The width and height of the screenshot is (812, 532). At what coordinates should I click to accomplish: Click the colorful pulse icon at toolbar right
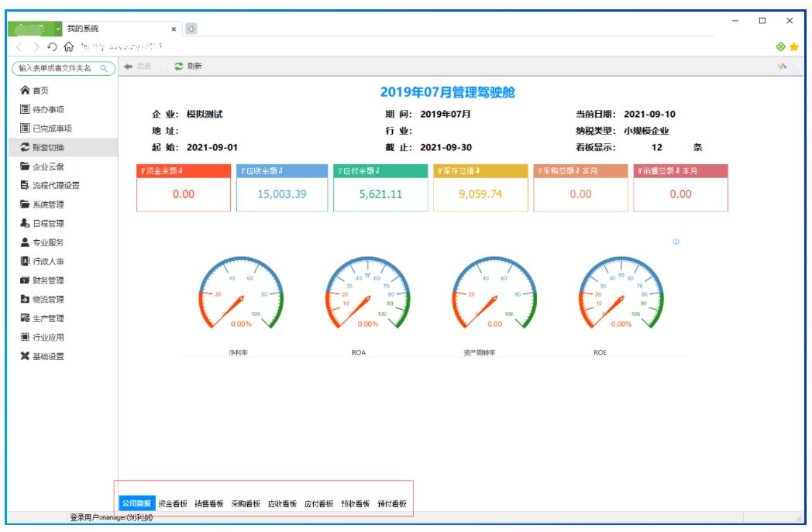[782, 67]
